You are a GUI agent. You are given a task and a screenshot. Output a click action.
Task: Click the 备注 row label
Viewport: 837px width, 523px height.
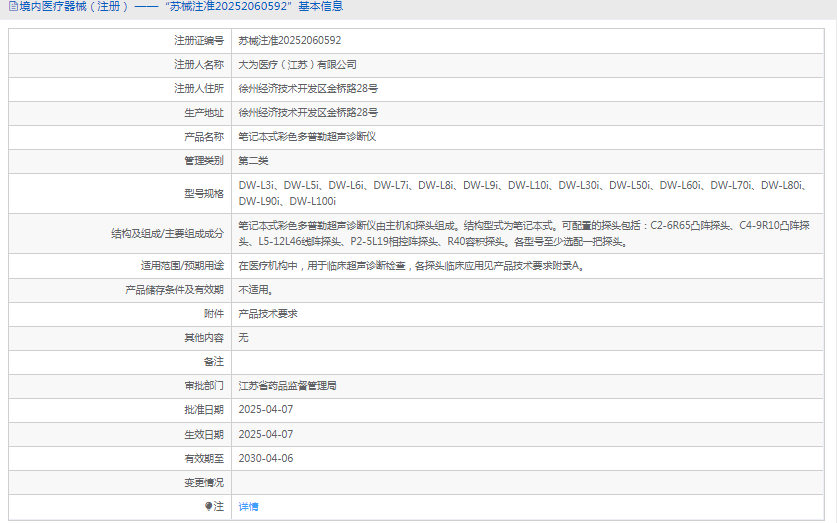pos(214,361)
